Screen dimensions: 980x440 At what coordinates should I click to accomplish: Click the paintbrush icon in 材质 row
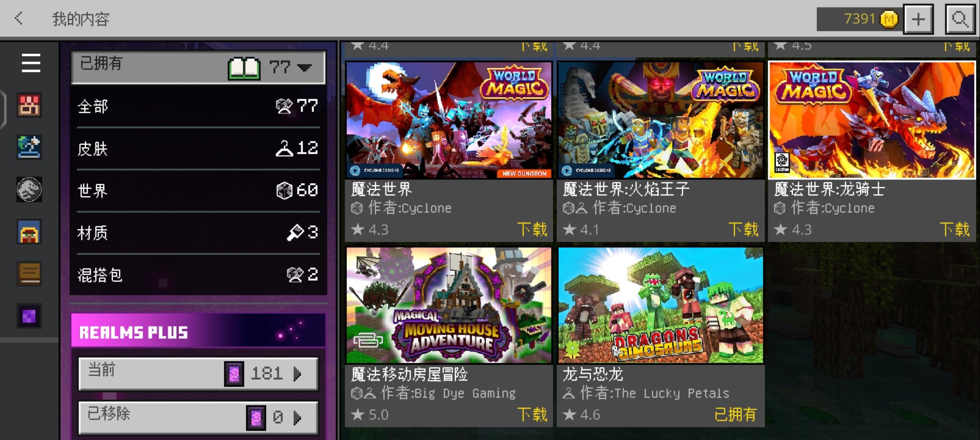295,233
